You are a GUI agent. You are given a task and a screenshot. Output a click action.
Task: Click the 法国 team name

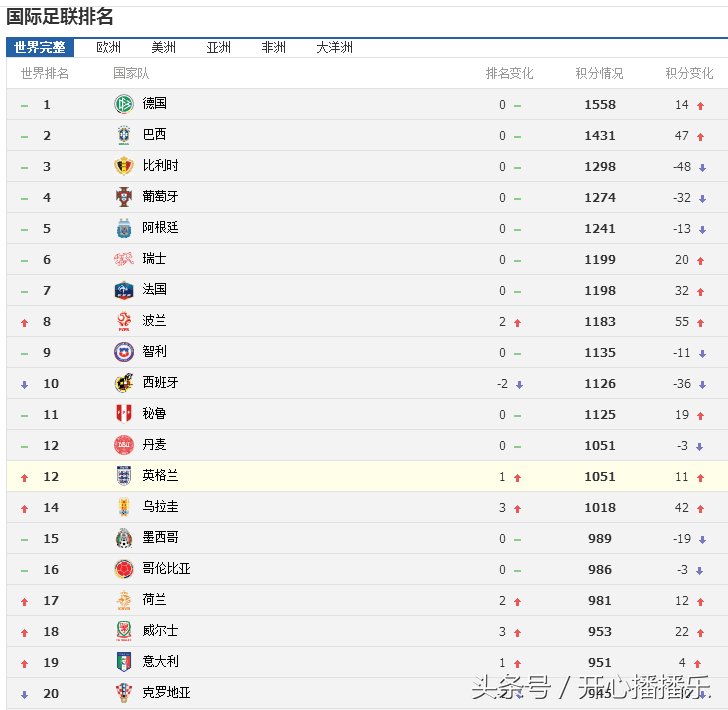[x=155, y=289]
